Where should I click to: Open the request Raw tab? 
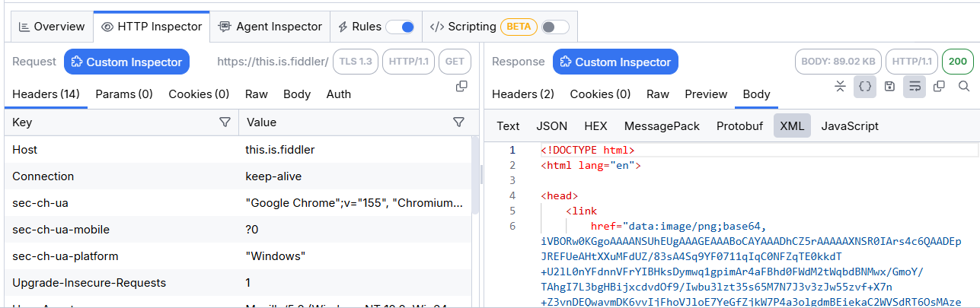coord(257,94)
